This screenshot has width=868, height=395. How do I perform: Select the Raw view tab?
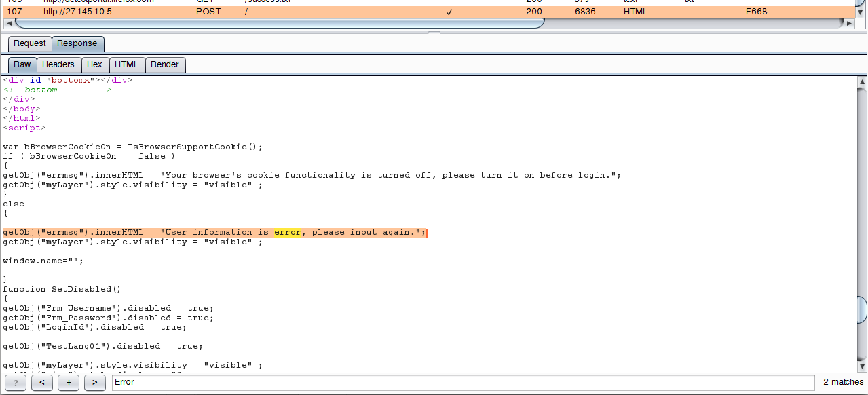[22, 64]
